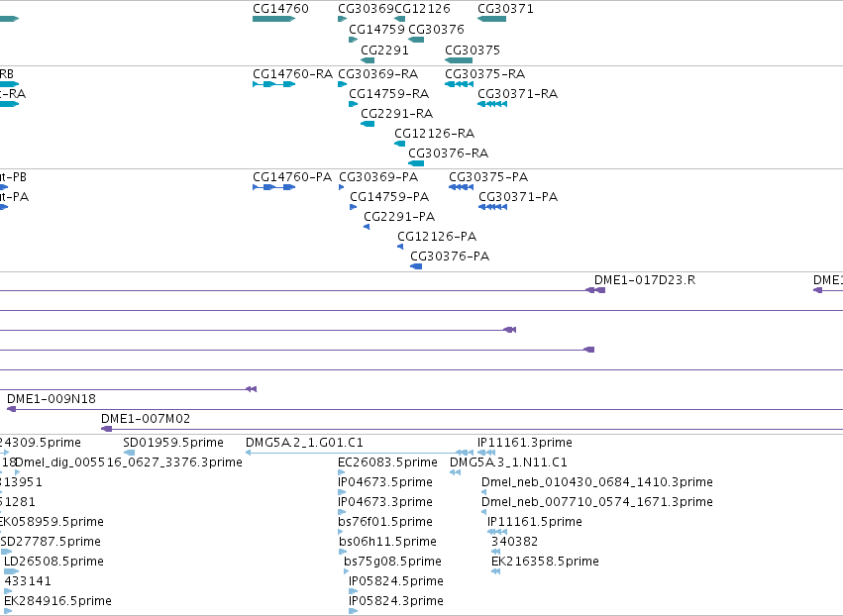This screenshot has height=616, width=843.
Task: Select the 433141 EST label
Action: [x=28, y=581]
